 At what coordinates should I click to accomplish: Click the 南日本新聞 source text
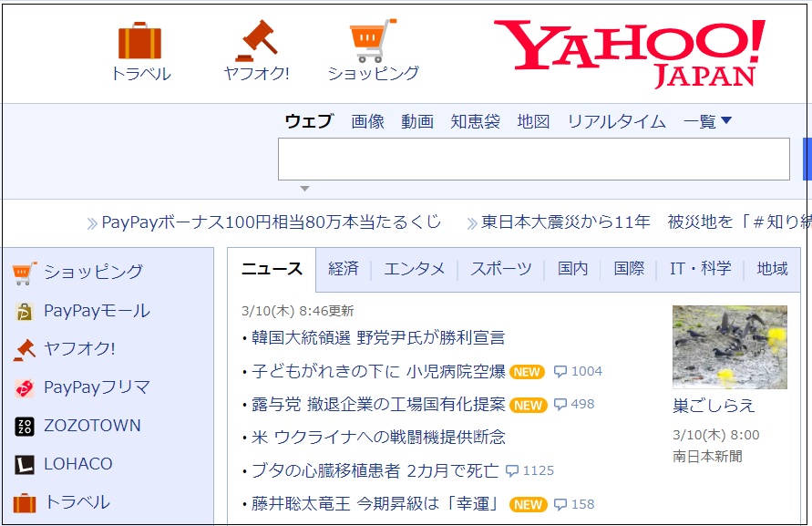click(707, 456)
